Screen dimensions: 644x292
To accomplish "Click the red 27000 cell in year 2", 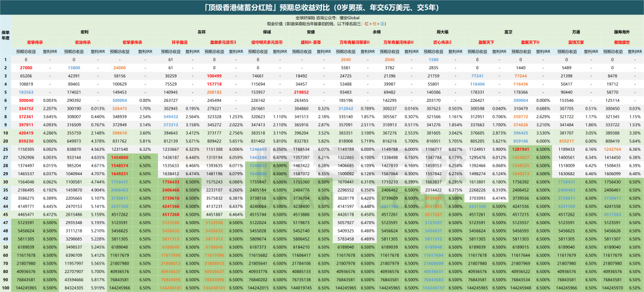I will pos(26,68).
